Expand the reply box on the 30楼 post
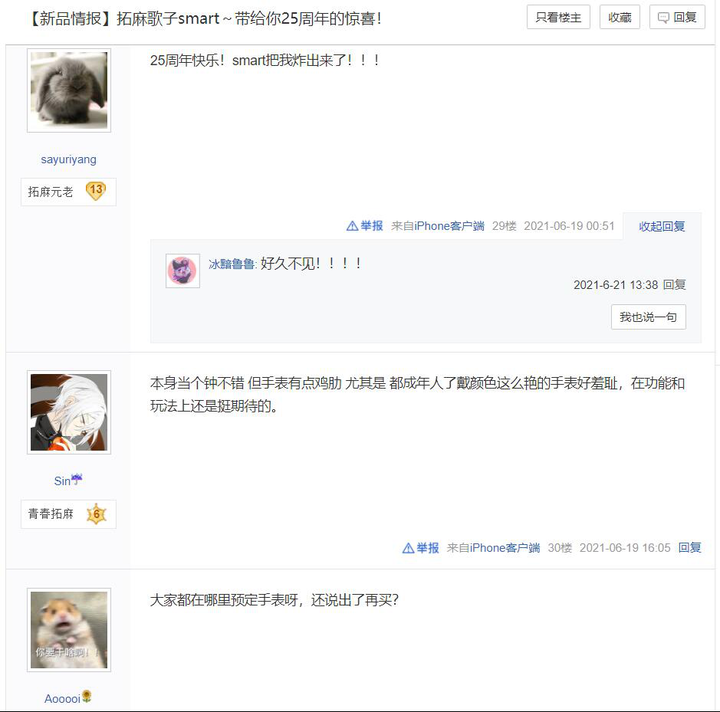 pos(690,548)
